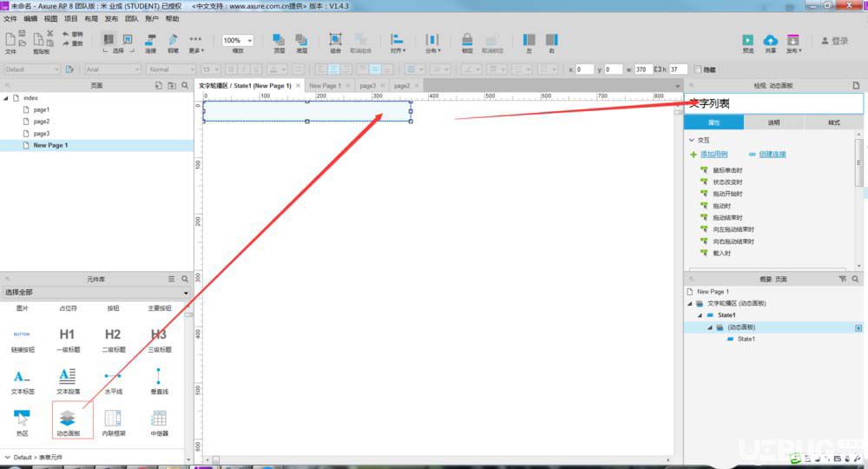
Task: Switch to the 说明 inspector tab
Action: click(773, 122)
